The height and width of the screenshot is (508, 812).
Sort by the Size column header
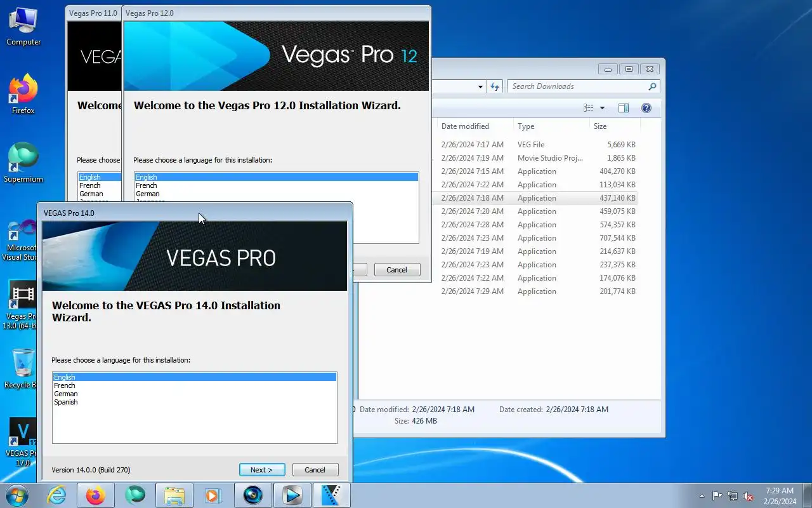tap(614, 126)
